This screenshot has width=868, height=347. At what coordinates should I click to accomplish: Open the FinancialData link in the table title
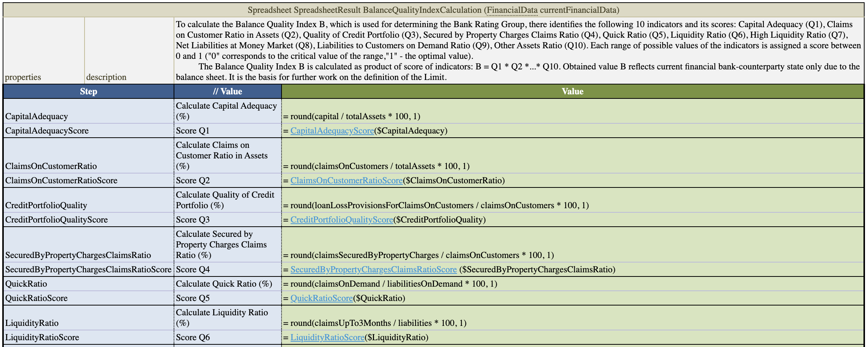point(512,10)
